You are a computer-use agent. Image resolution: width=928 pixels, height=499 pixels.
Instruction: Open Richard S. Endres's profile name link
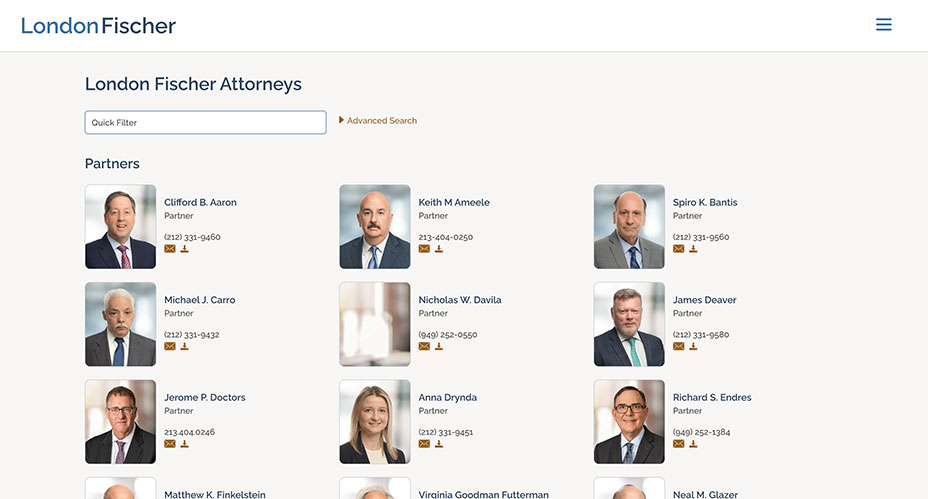pyautogui.click(x=712, y=397)
